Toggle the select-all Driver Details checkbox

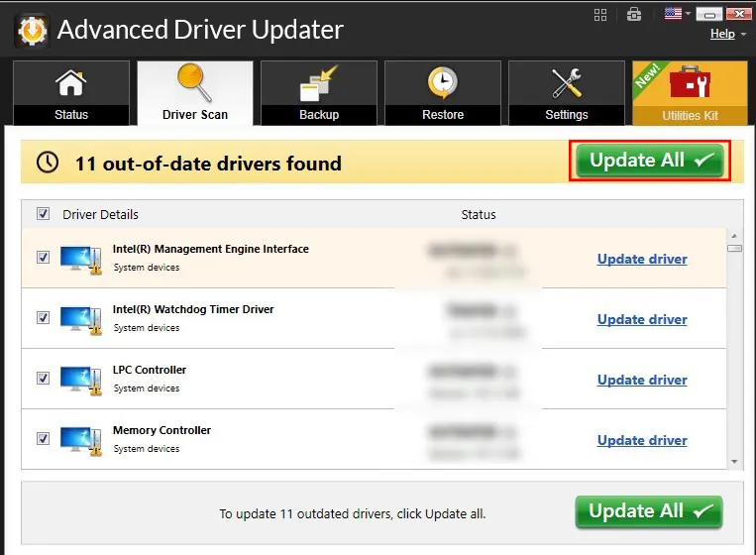point(43,214)
